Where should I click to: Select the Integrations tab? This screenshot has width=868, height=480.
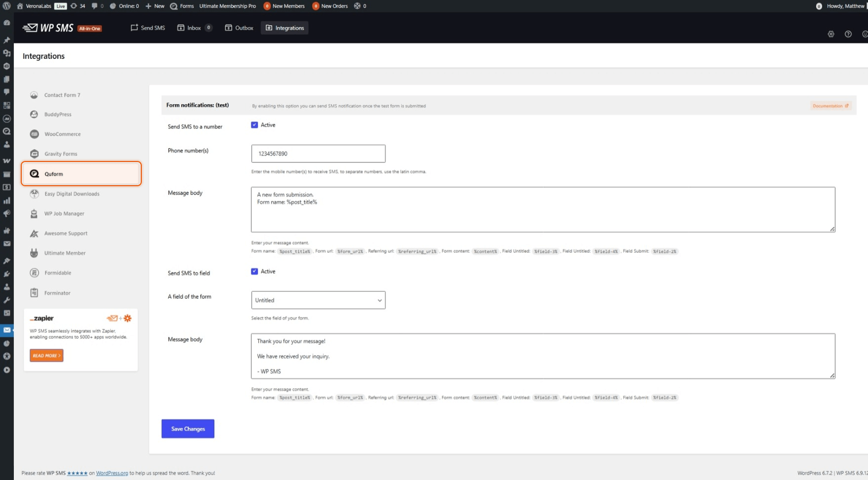[285, 28]
